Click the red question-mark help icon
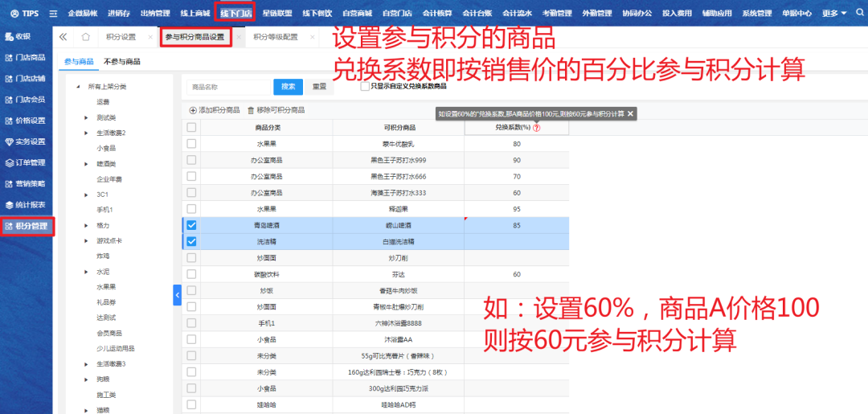 [x=536, y=128]
